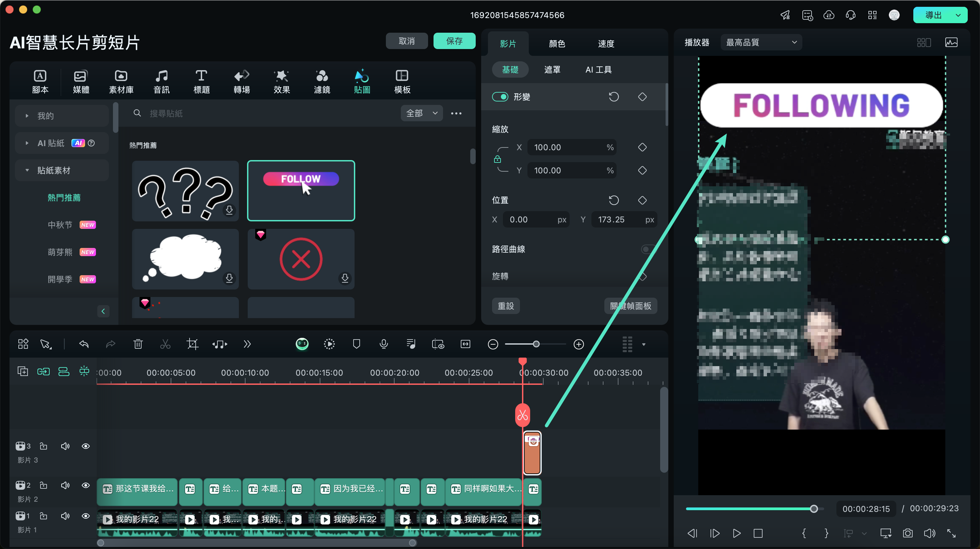
Task: Open the 最高品質 playback quality dropdown
Action: pyautogui.click(x=761, y=42)
